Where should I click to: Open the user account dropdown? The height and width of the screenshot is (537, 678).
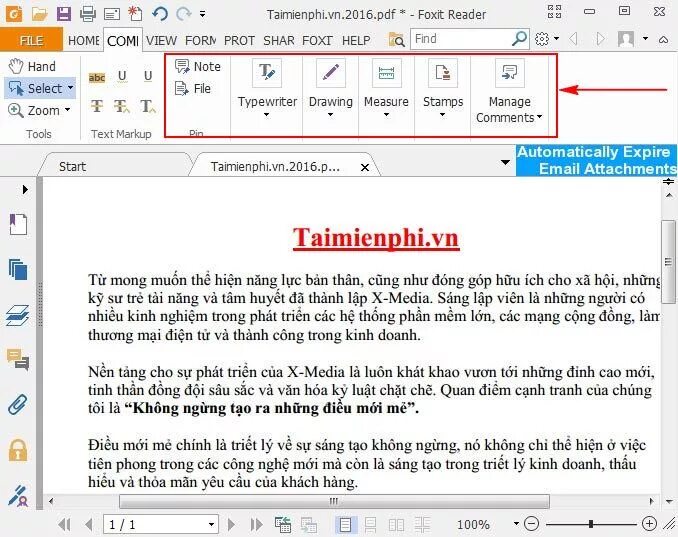point(645,39)
